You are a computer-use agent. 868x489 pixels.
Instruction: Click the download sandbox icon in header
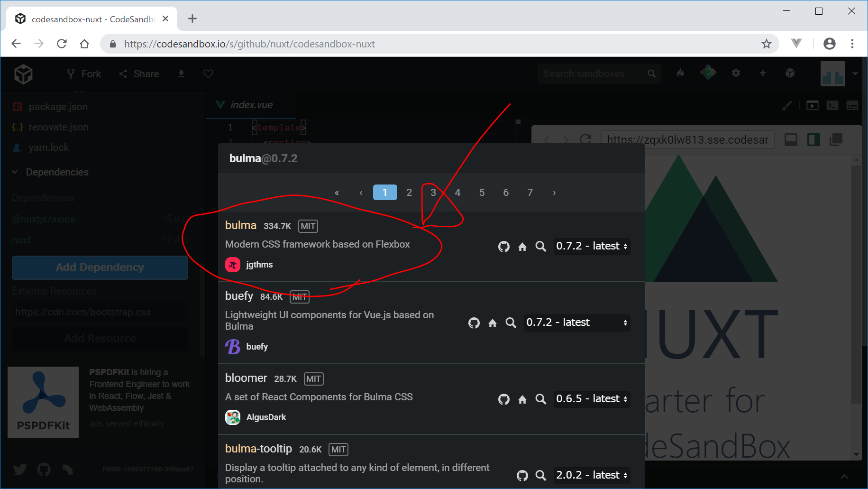tap(181, 74)
